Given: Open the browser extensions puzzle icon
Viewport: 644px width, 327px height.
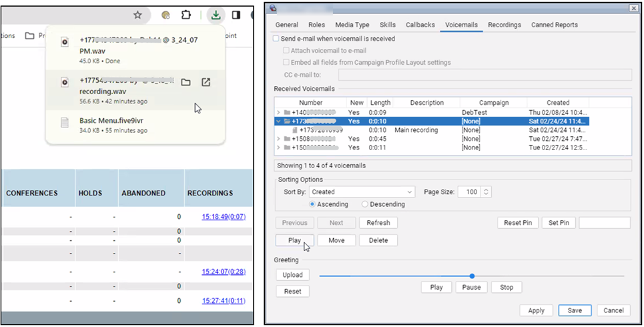Looking at the screenshot, I should click(x=186, y=15).
